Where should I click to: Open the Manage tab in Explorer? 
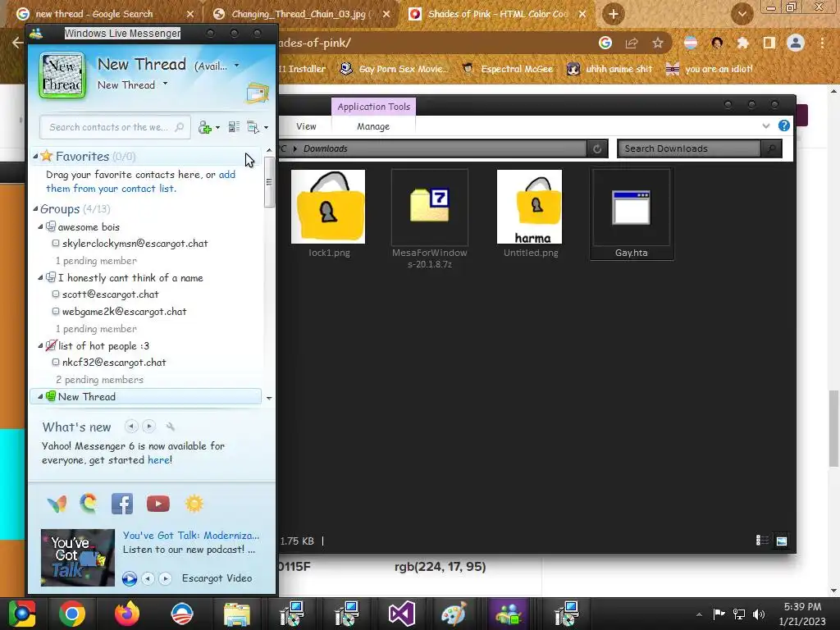pyautogui.click(x=373, y=126)
